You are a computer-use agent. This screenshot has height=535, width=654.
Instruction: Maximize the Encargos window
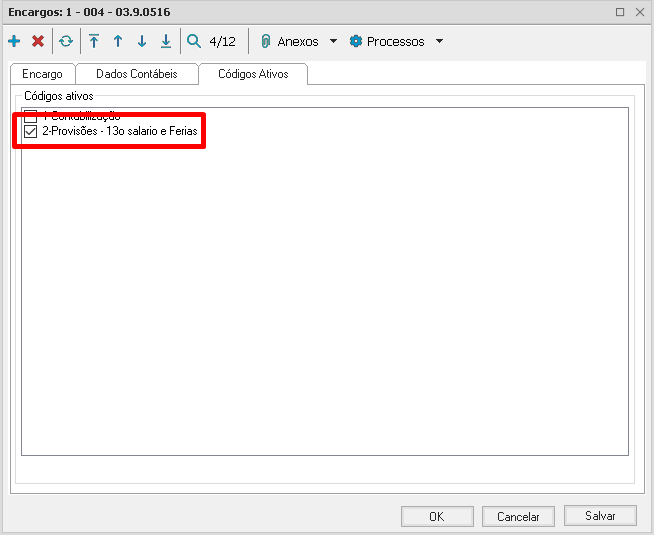pos(620,12)
